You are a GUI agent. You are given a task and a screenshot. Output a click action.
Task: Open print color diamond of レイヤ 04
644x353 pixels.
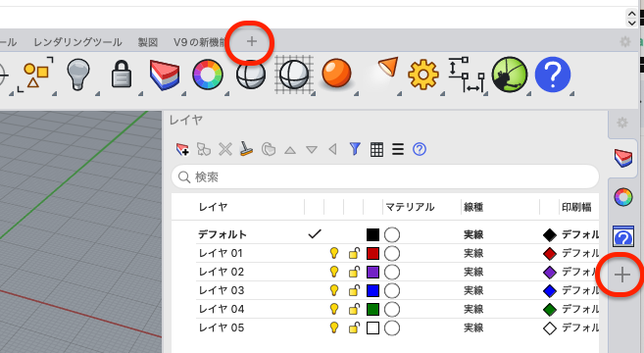(550, 310)
